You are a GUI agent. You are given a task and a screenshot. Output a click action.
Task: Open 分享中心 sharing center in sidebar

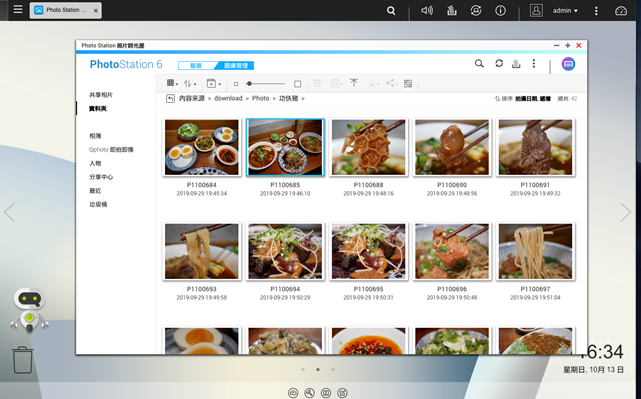101,177
